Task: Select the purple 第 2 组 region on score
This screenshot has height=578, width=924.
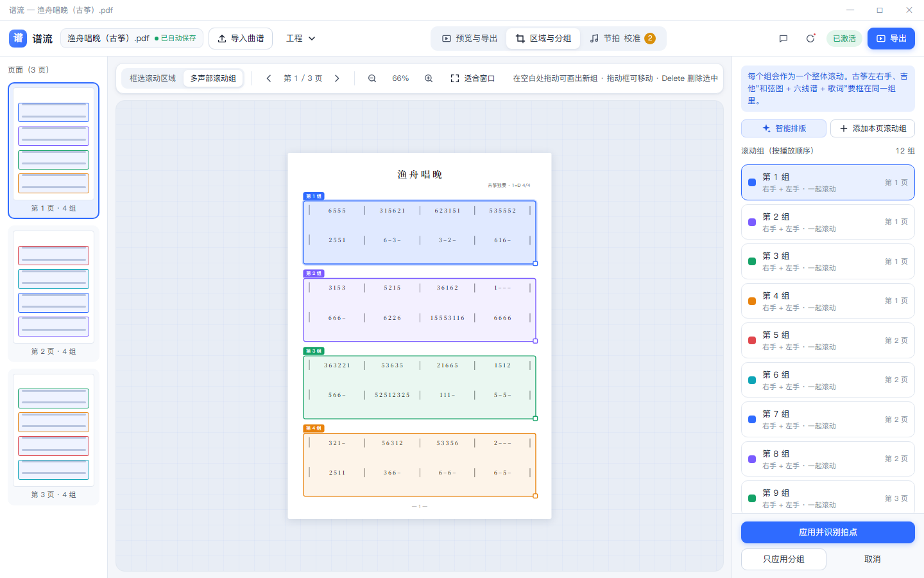Action: point(420,310)
